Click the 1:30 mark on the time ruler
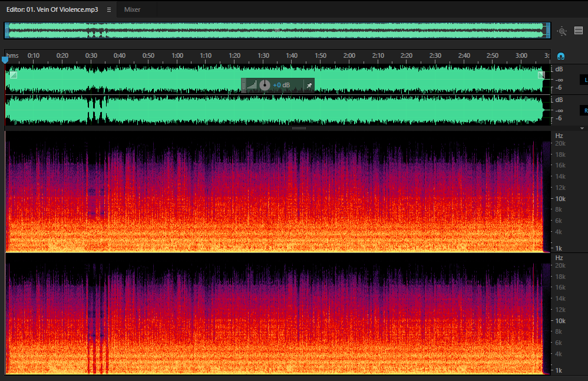This screenshot has width=588, height=381. (x=263, y=55)
